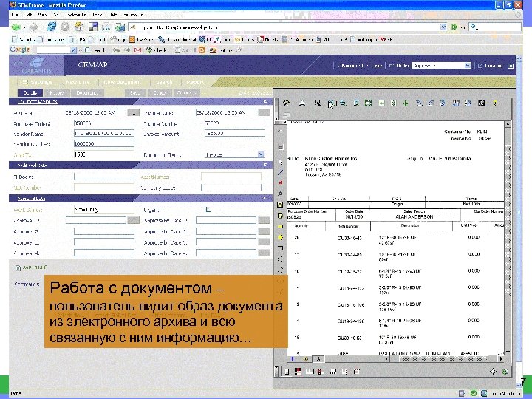Click the black inverted image icon in viewer
Screen dimensions: 532x399
coord(482,103)
